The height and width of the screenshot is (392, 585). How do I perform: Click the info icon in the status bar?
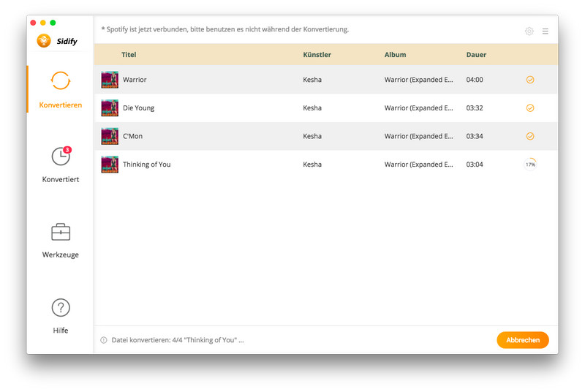pyautogui.click(x=104, y=340)
